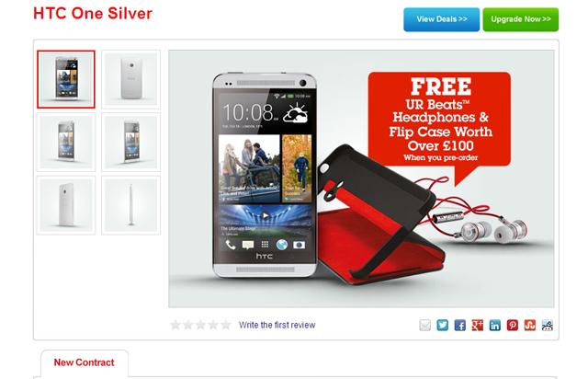The image size is (588, 379).
Task: Select the front view phone thumbnail
Action: coord(66,79)
